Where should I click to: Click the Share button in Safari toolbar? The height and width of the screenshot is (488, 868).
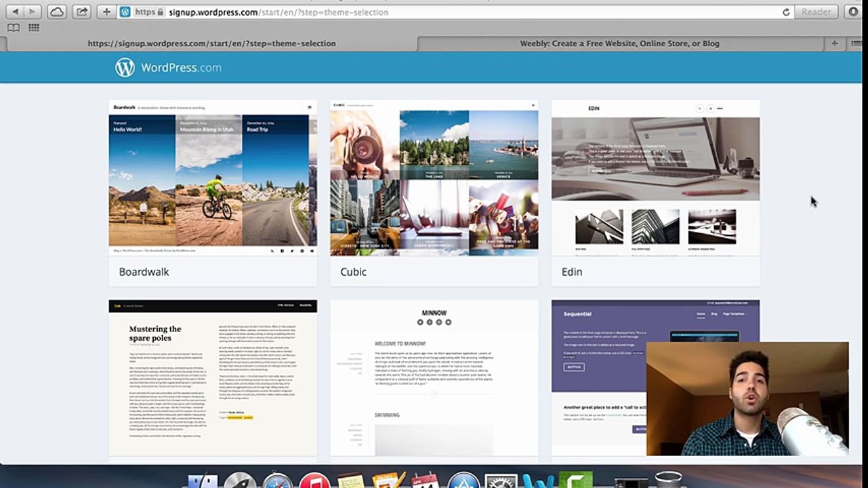pos(81,12)
